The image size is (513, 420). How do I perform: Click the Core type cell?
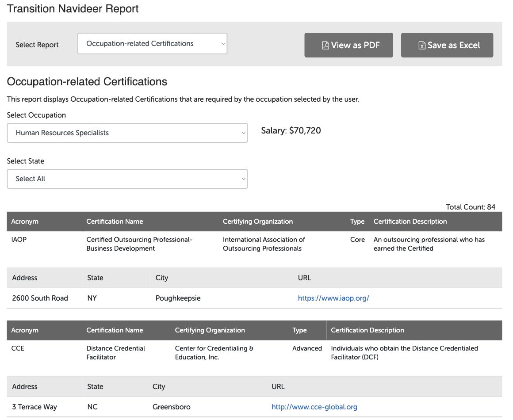pyautogui.click(x=357, y=240)
